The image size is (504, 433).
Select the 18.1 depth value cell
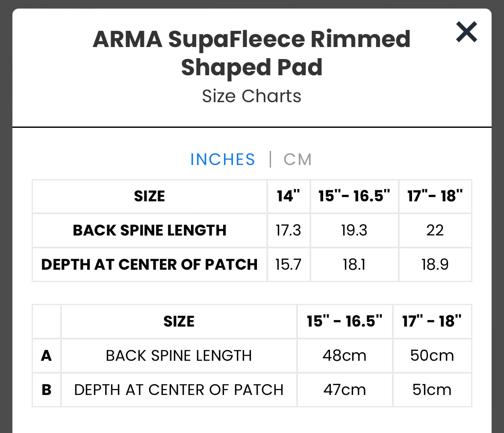[x=354, y=265]
